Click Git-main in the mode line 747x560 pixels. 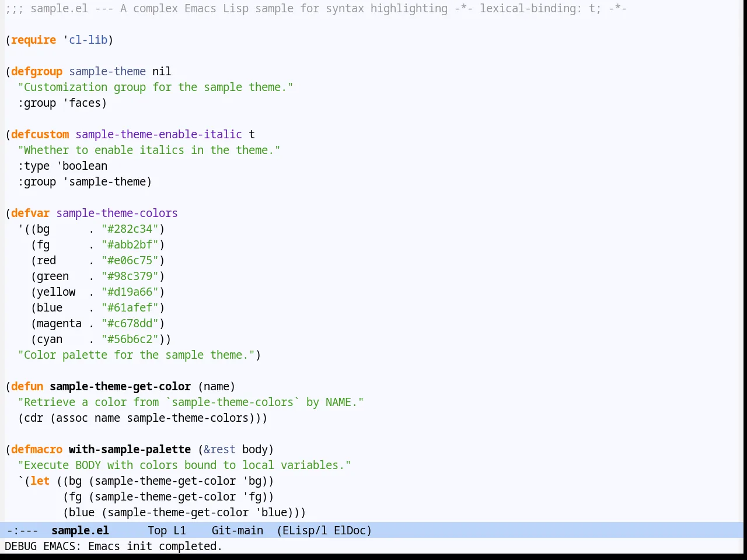(237, 530)
